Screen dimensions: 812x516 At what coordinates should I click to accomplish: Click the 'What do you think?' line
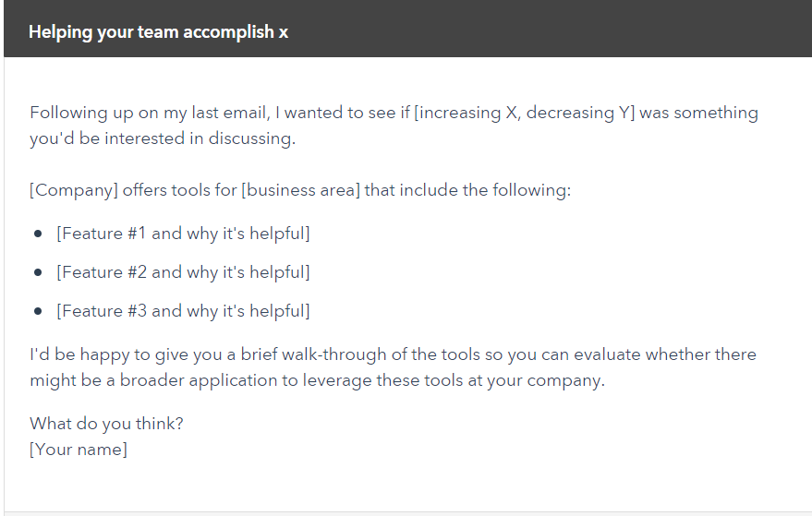(106, 424)
